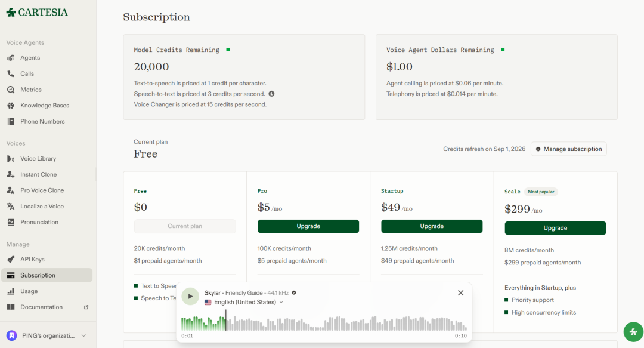The height and width of the screenshot is (348, 644).
Task: Click the API Keys icon
Action: 11,260
